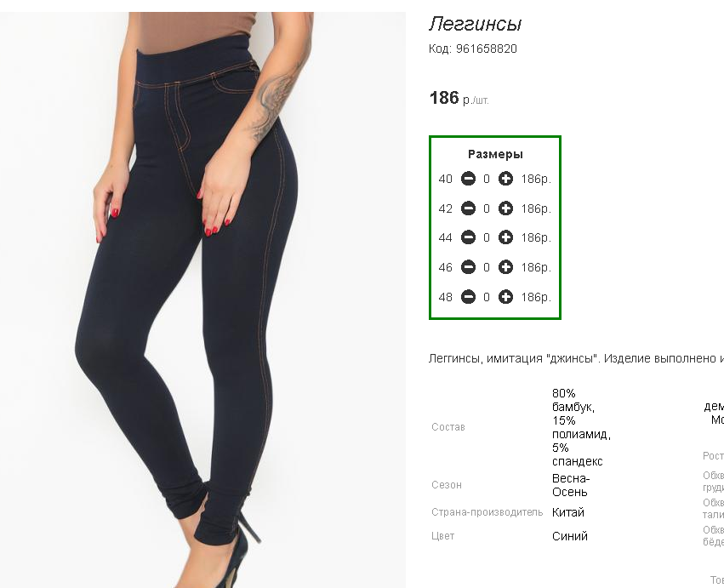Image resolution: width=724 pixels, height=588 pixels.
Task: Decrease quantity for size 40
Action: point(468,179)
